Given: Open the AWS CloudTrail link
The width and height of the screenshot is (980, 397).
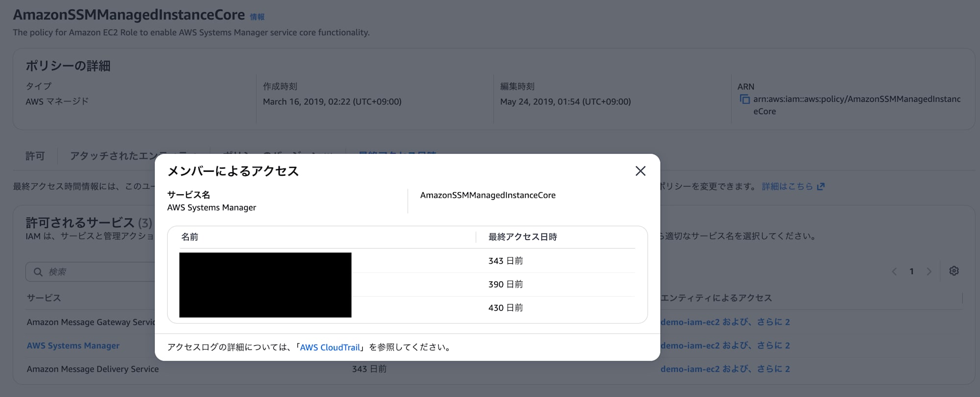Looking at the screenshot, I should click(x=330, y=347).
